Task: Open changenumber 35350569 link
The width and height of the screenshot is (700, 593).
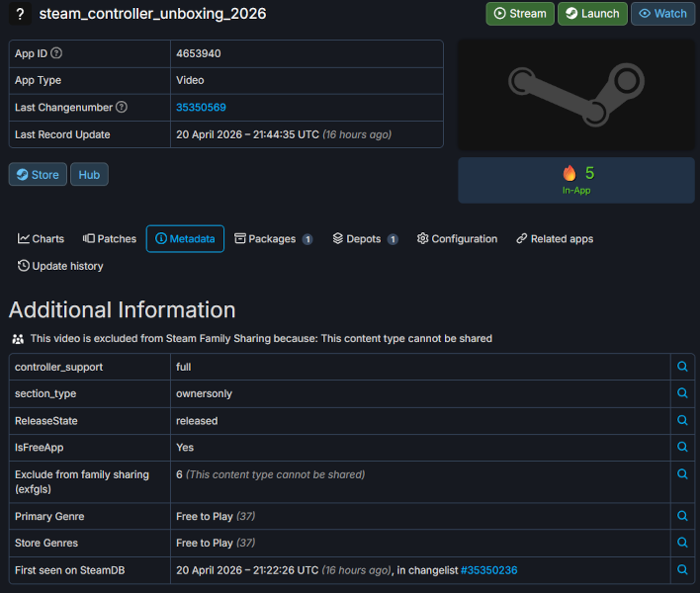Action: [x=202, y=107]
